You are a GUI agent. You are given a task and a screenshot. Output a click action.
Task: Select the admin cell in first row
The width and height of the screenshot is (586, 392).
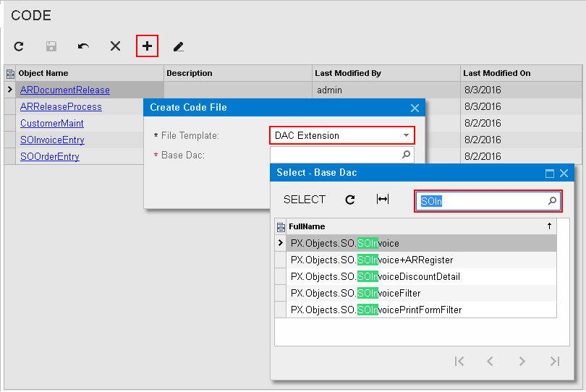[x=386, y=90]
